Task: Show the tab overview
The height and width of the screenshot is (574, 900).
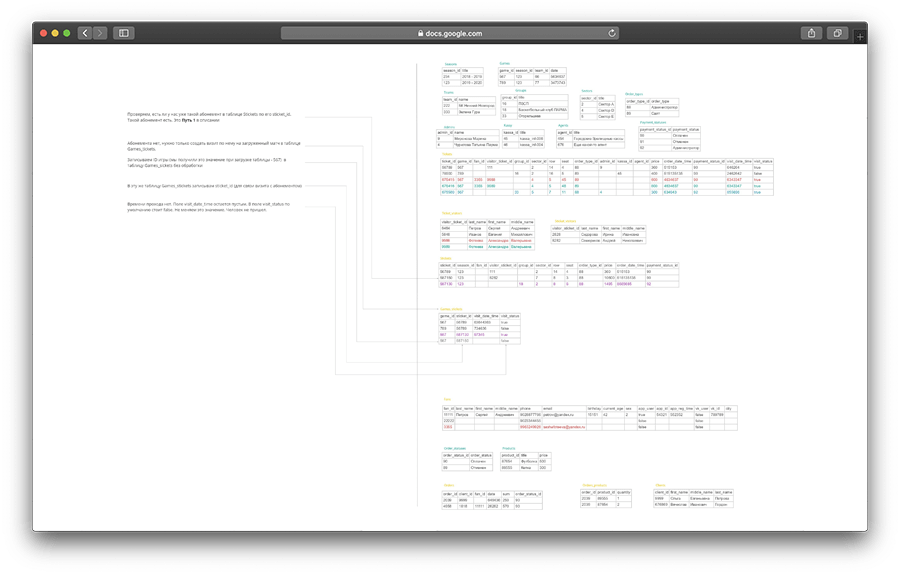Action: click(x=837, y=33)
